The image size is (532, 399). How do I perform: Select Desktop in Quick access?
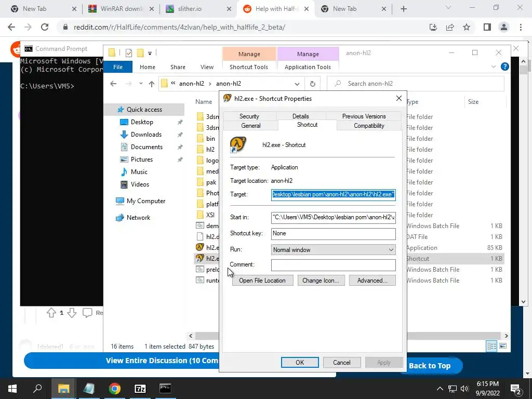pos(142,122)
